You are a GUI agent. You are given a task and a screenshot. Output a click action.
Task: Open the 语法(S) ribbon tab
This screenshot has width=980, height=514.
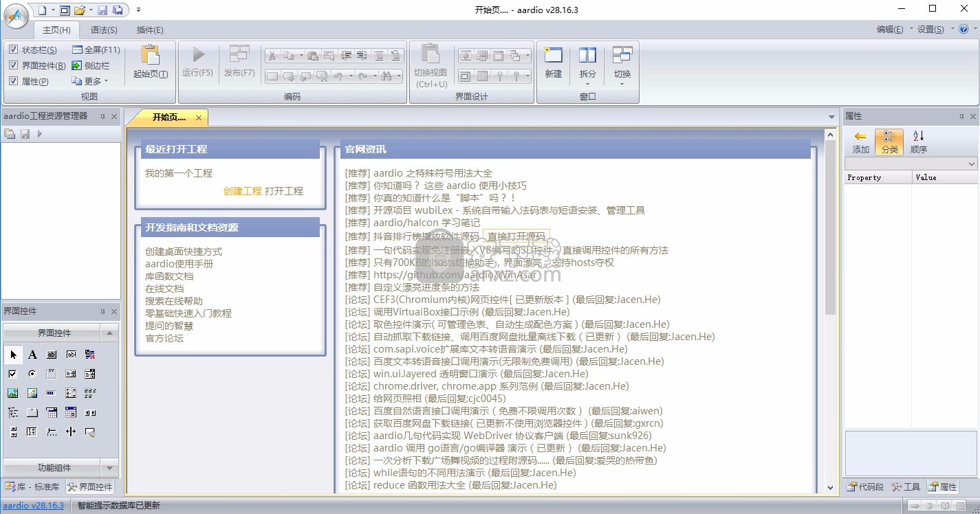104,30
